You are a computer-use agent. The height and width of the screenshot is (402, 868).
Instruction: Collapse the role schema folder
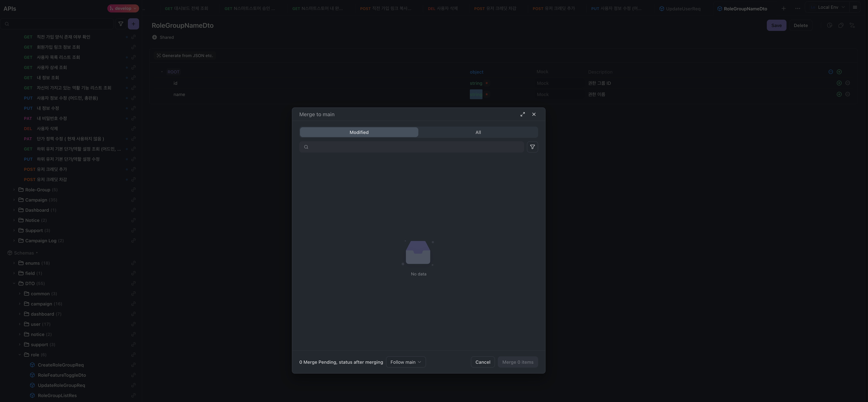(x=19, y=355)
